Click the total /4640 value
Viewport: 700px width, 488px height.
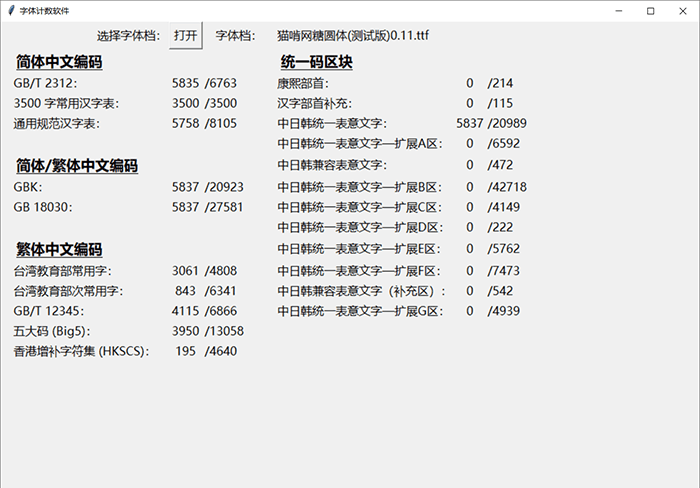click(221, 351)
